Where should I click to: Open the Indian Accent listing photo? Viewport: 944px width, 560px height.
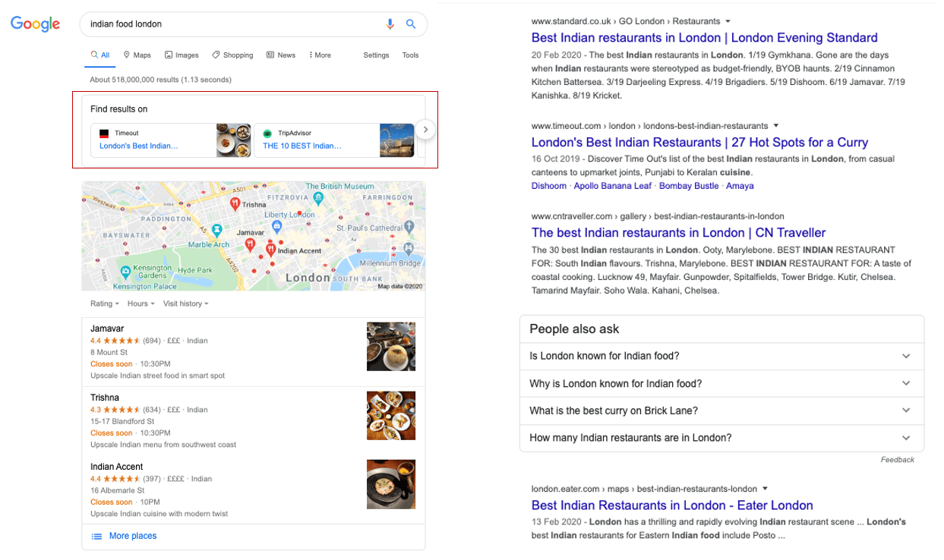(x=390, y=484)
